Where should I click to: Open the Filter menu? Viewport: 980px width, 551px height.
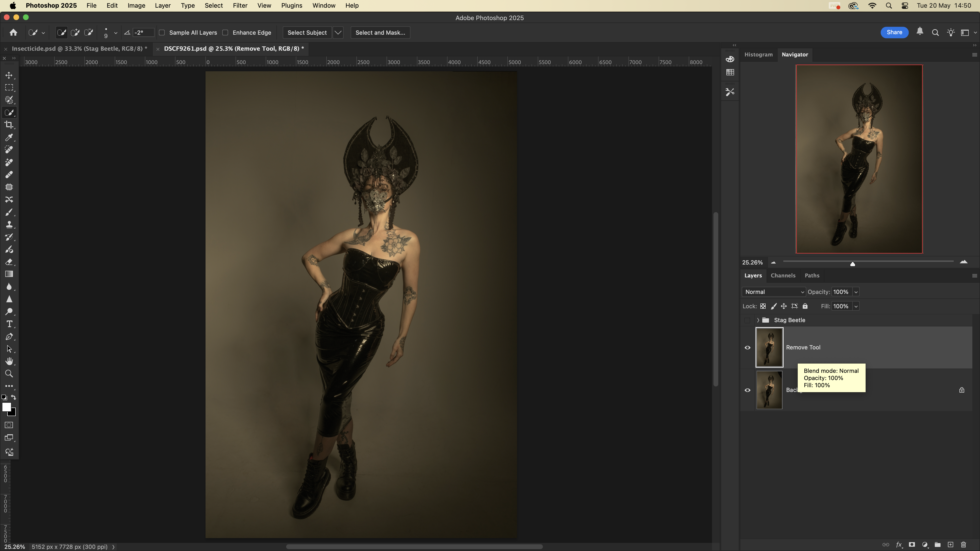point(240,6)
